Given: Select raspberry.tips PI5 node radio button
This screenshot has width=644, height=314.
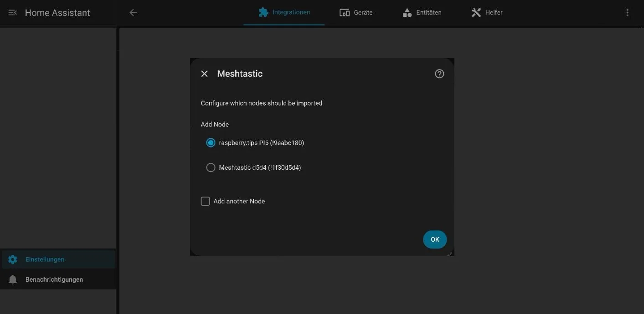Looking at the screenshot, I should coord(211,143).
